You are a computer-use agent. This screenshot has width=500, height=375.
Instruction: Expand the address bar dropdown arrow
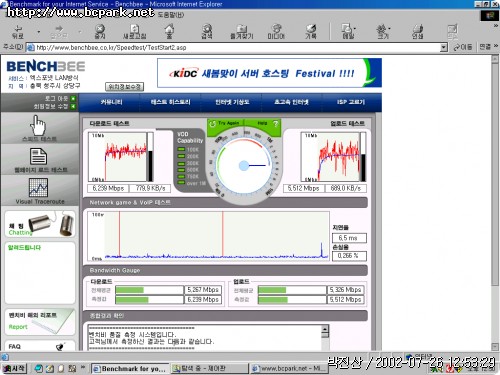443,48
